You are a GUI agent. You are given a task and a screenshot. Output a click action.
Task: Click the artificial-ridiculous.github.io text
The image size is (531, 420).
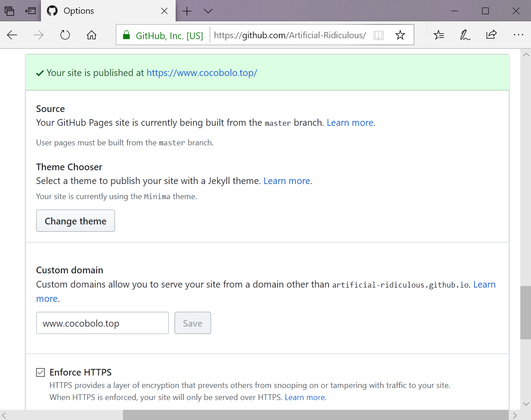tap(401, 285)
